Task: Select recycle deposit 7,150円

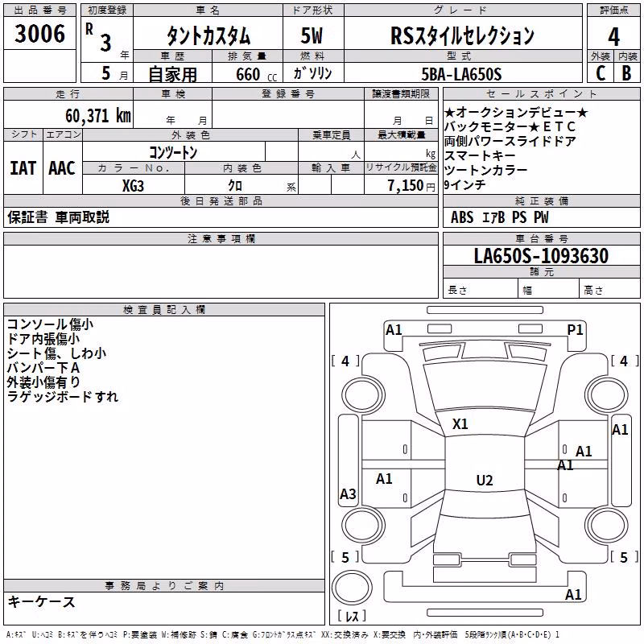Action: (x=411, y=186)
